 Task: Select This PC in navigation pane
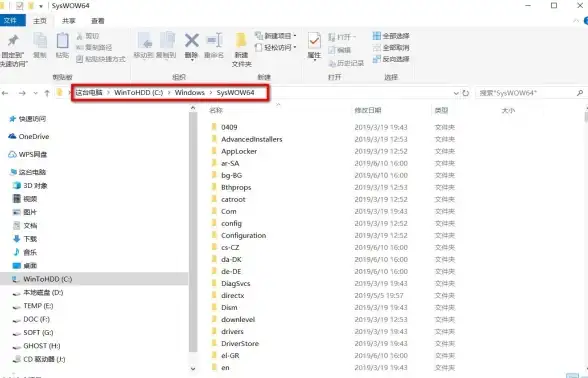click(28, 172)
